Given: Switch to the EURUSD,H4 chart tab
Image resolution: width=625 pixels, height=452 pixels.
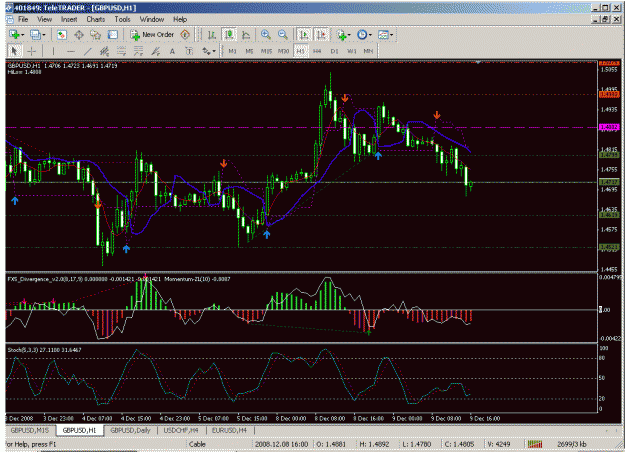Looking at the screenshot, I should (x=229, y=430).
